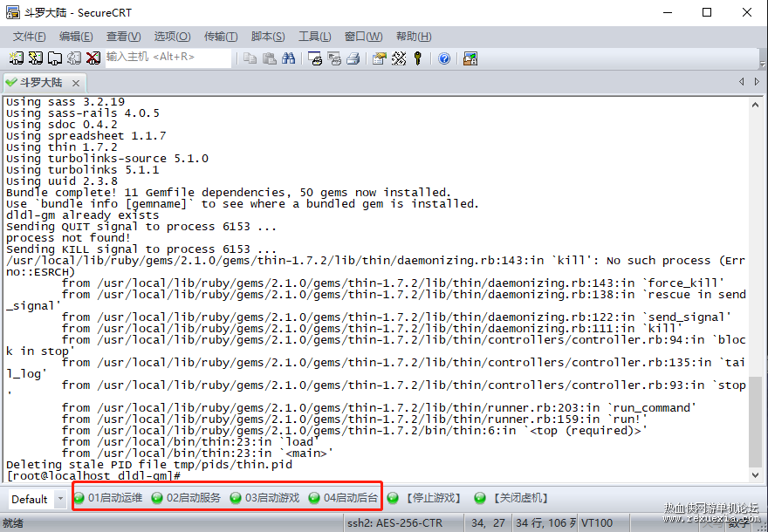Click the SecureCRT title bar application icon
768x532 pixels.
13,12
